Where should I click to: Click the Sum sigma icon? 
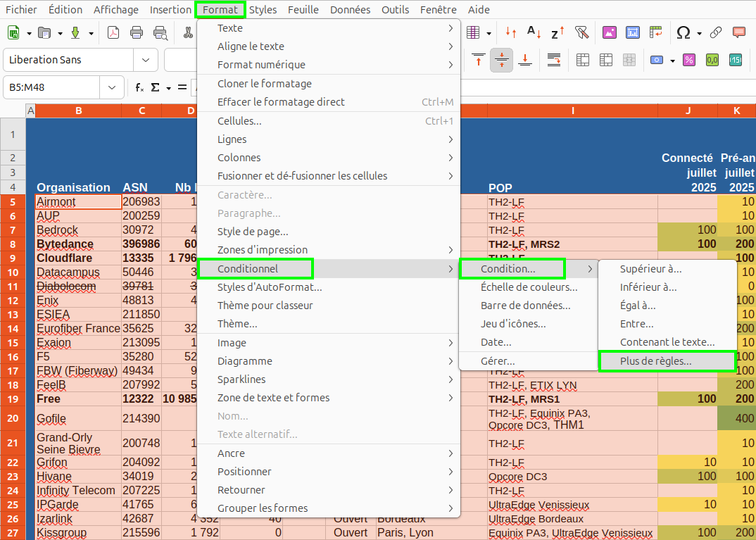[156, 88]
